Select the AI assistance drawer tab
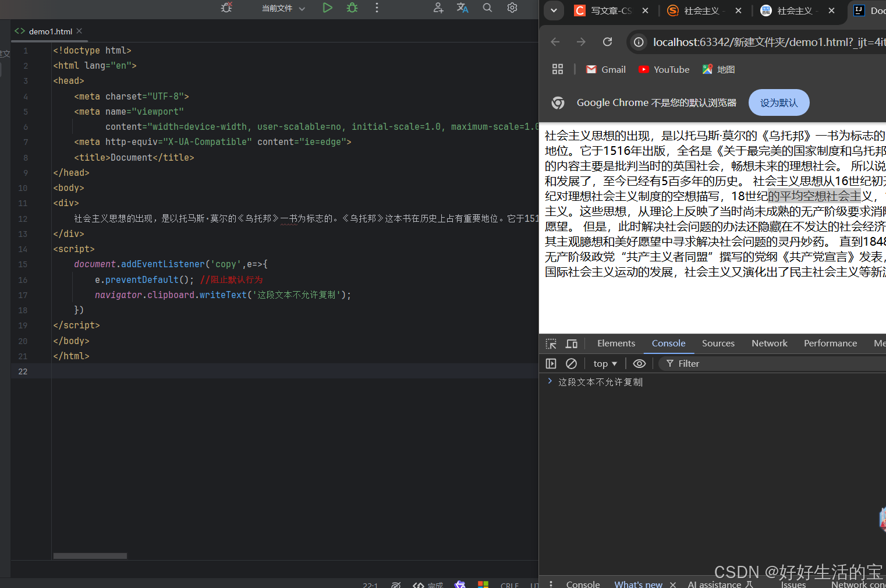Viewport: 886px width, 588px height. pos(720,584)
